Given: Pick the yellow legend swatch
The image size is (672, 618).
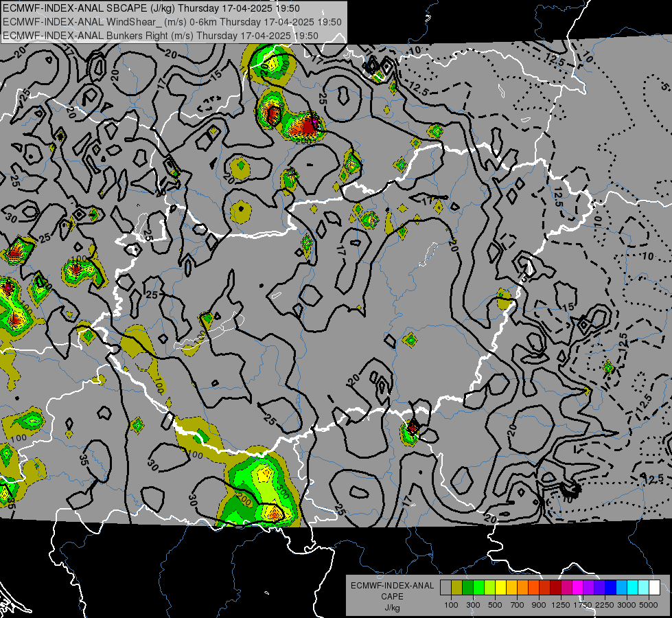Looking at the screenshot, I should click(x=500, y=588).
